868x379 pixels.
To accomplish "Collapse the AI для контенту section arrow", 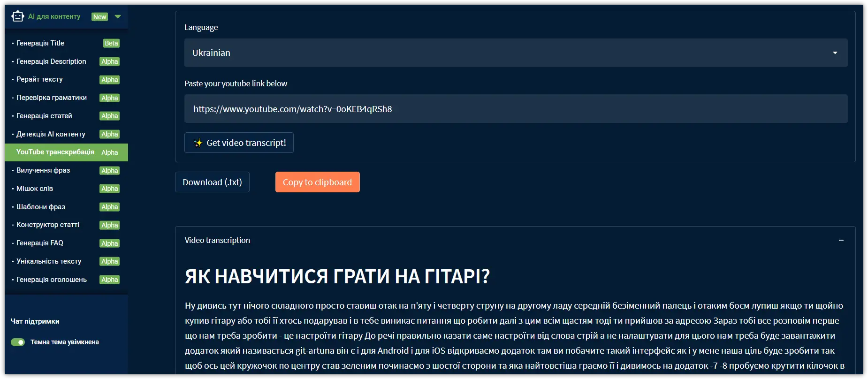I will click(x=118, y=17).
